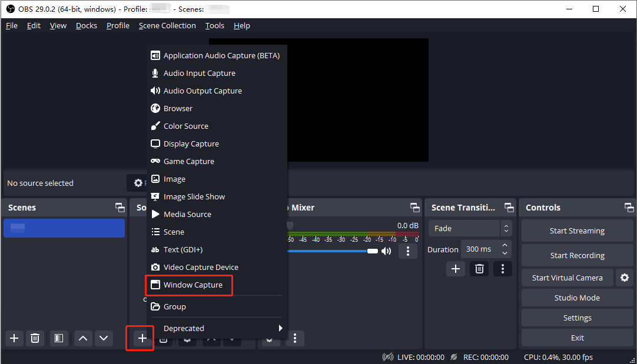Pop out the Controls dock
Screen dimensions: 637x364
(x=629, y=208)
